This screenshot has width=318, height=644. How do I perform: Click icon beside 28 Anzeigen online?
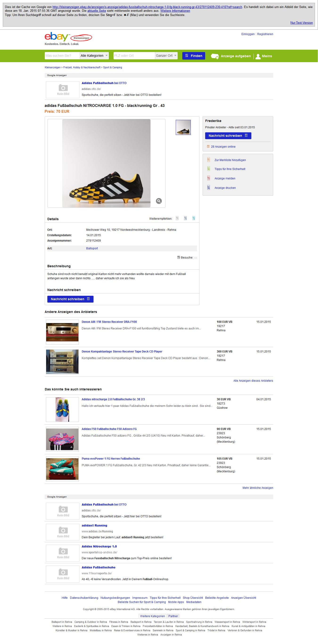pyautogui.click(x=208, y=146)
